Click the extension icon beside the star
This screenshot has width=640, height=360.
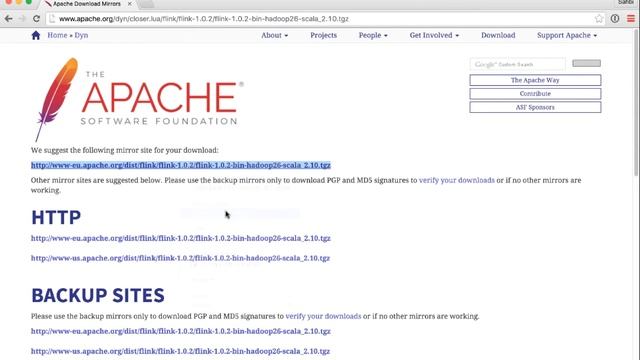[x=615, y=19]
